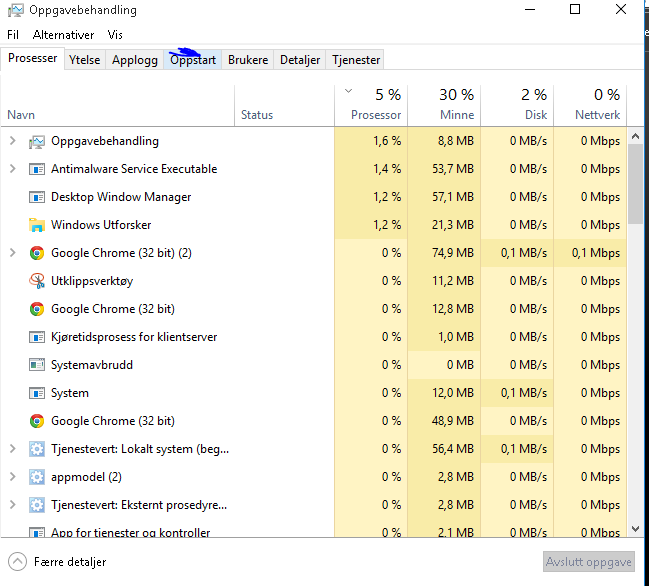Click the 74,9 MB memory value

coord(453,253)
